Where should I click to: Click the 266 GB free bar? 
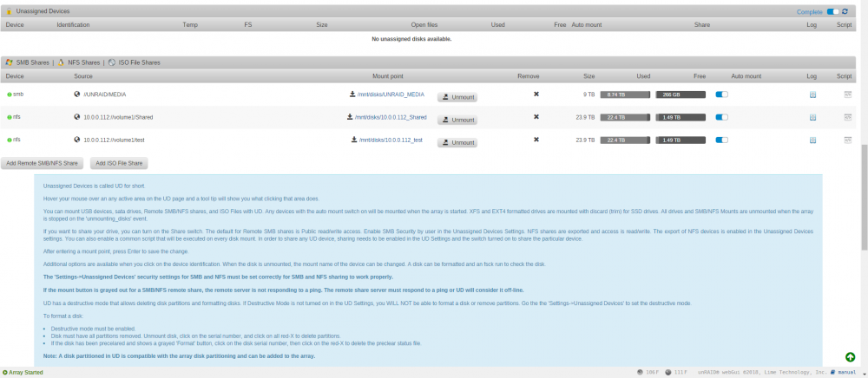(x=681, y=94)
